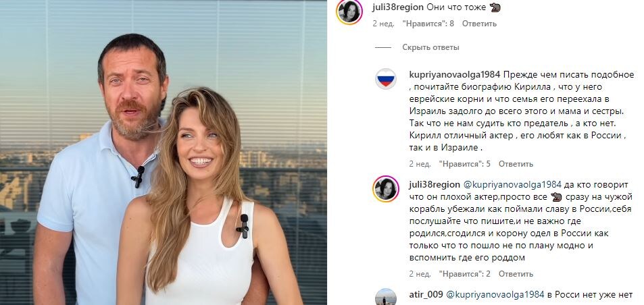
Task: Collapse replies with 'Скрыть ответы'
Action: click(x=430, y=47)
